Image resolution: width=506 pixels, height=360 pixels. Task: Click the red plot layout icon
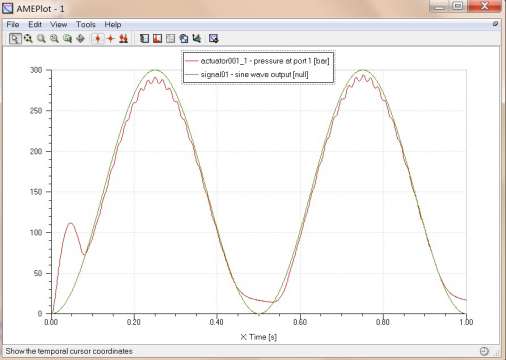click(157, 39)
